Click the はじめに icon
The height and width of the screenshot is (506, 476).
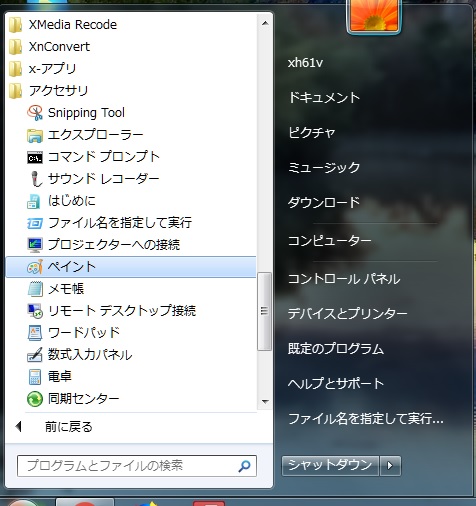tap(34, 201)
